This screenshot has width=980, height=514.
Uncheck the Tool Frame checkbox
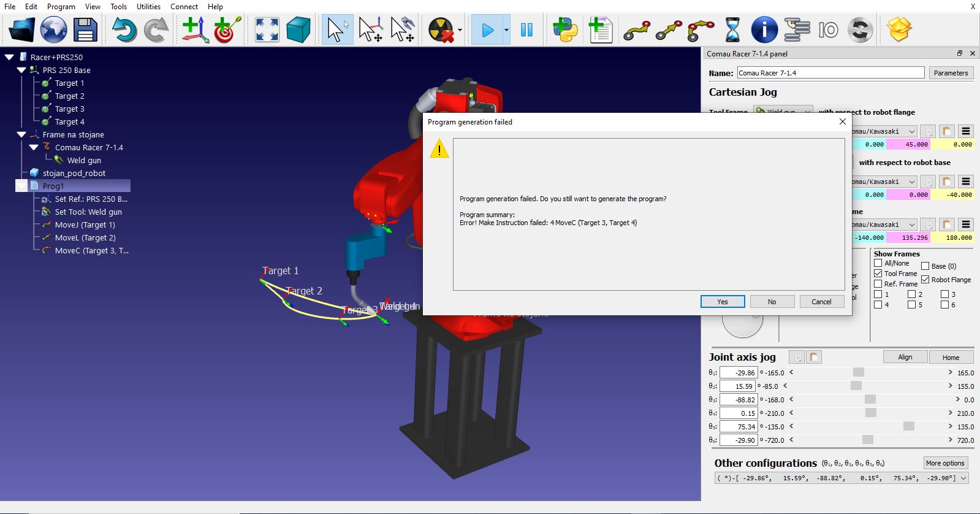click(x=878, y=274)
